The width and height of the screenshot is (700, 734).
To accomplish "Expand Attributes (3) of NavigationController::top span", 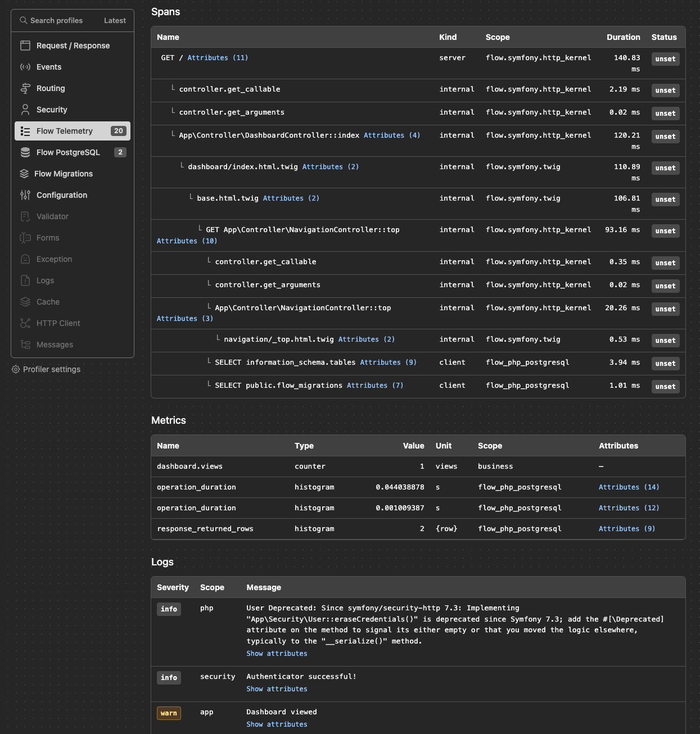I will [185, 319].
